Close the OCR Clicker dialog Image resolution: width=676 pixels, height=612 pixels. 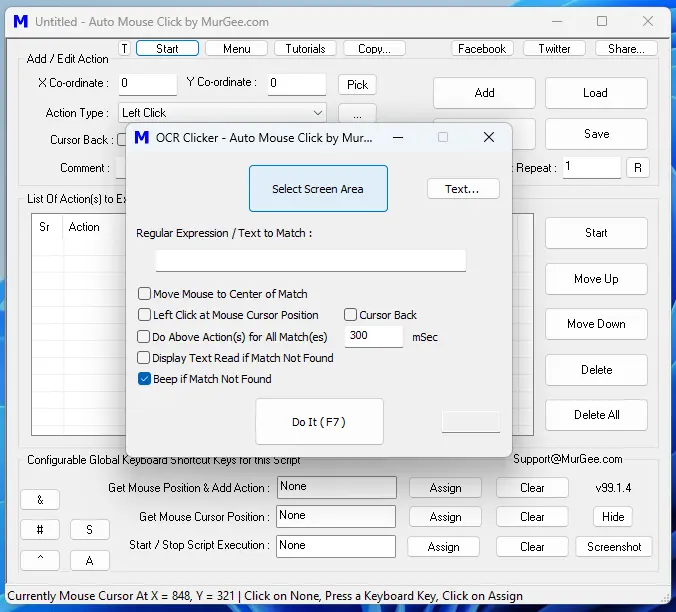[489, 137]
